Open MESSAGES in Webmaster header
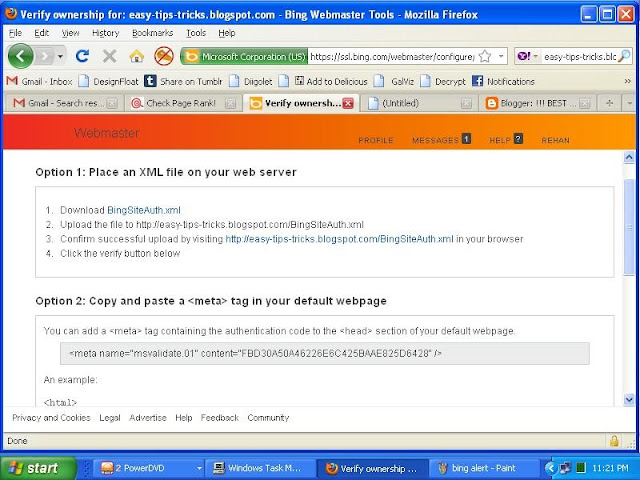 coord(441,140)
